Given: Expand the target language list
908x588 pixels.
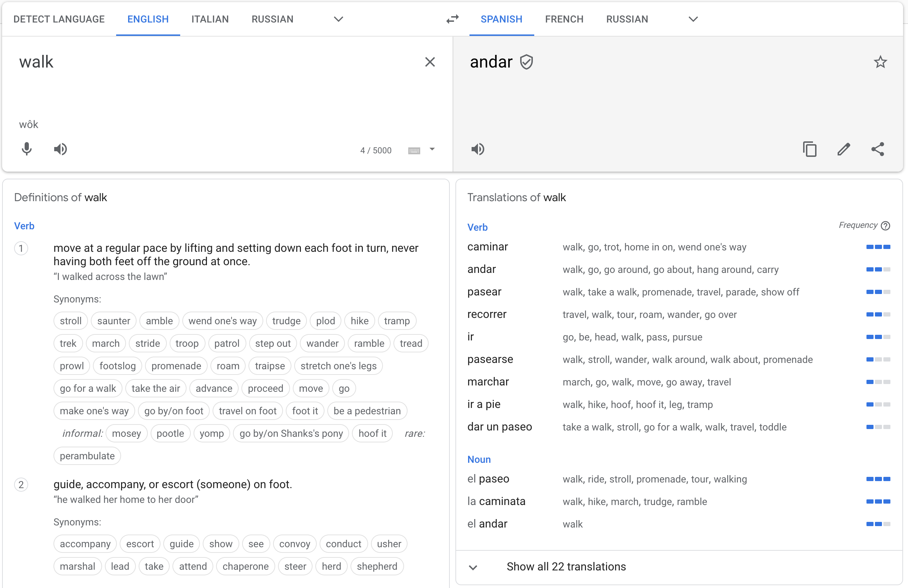Looking at the screenshot, I should tap(693, 19).
